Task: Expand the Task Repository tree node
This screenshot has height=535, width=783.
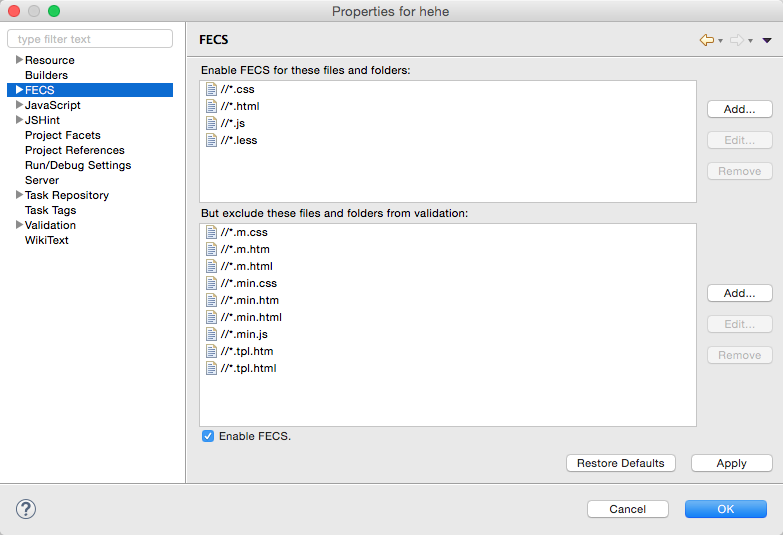Action: pos(19,195)
